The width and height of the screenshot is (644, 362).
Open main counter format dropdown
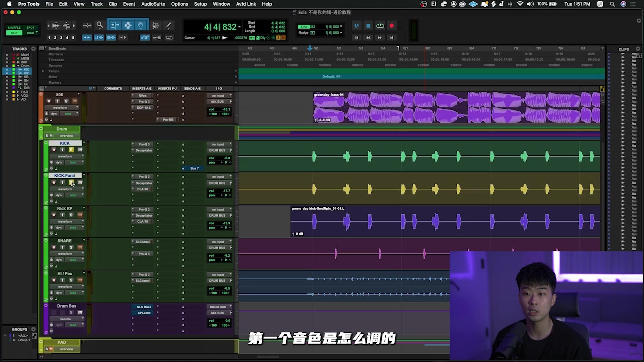coord(238,26)
